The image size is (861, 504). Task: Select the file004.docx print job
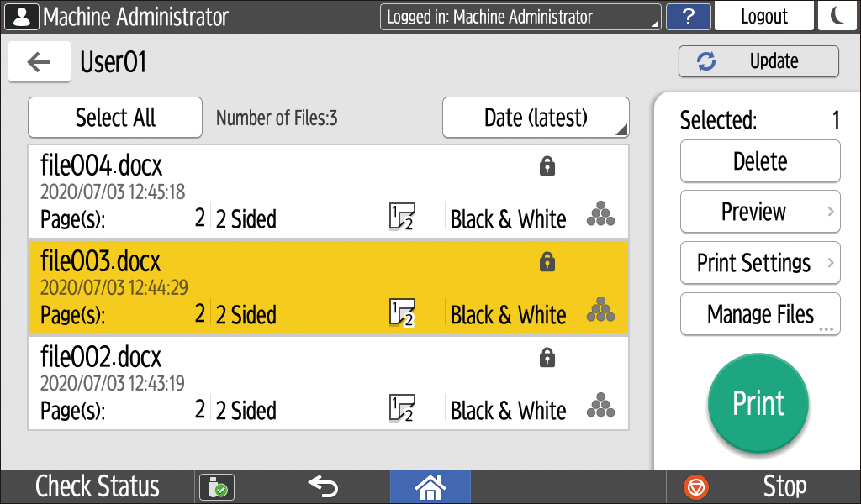point(252,192)
